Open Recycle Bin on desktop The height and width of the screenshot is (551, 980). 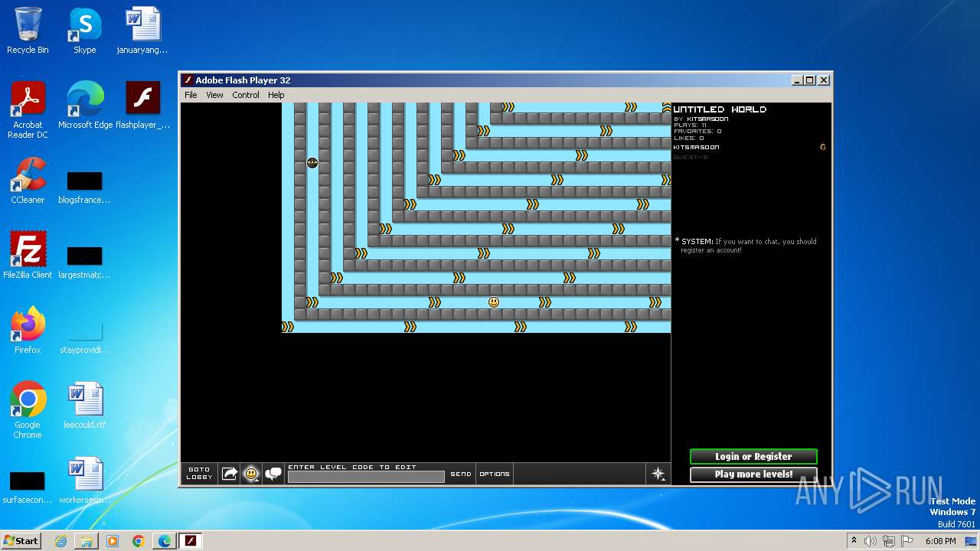28,31
